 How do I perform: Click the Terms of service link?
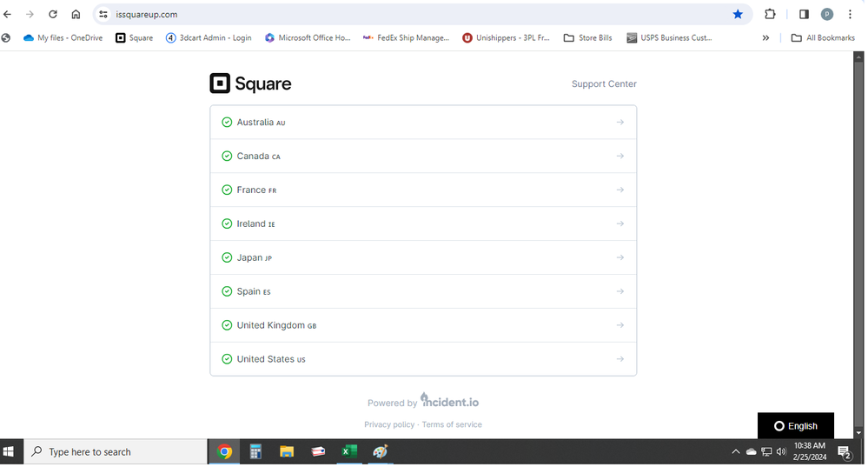pos(452,424)
